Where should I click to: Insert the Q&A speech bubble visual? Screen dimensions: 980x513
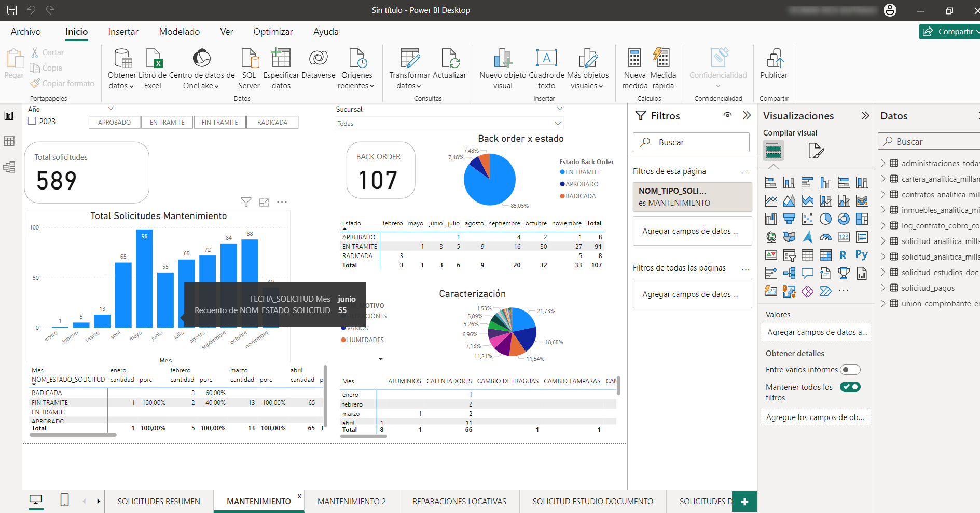tap(807, 273)
